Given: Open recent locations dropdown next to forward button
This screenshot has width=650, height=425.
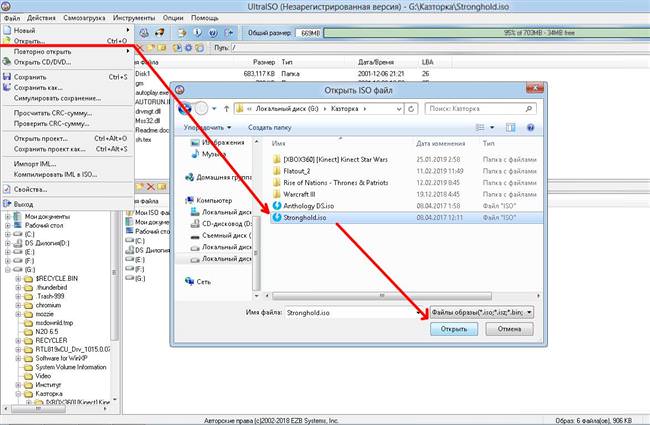Looking at the screenshot, I should click(x=214, y=109).
